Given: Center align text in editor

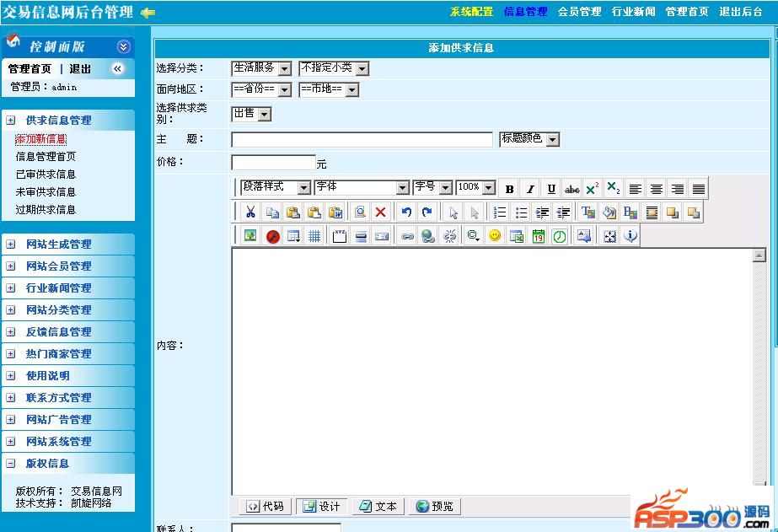Looking at the screenshot, I should [656, 189].
